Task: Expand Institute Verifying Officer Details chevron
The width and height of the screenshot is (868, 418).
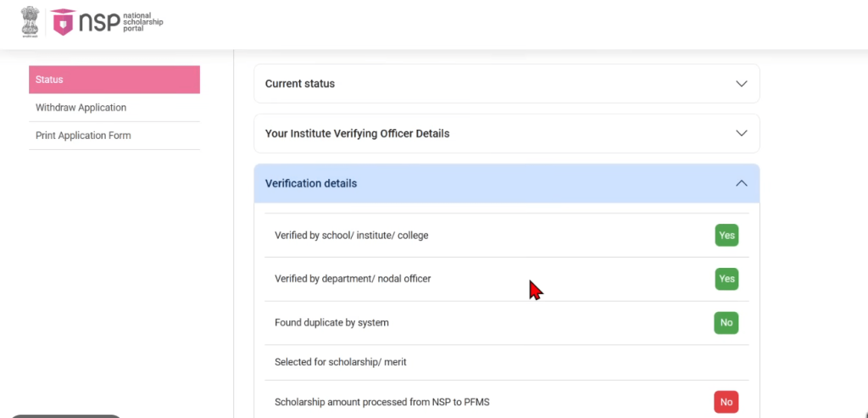Action: [x=741, y=134]
